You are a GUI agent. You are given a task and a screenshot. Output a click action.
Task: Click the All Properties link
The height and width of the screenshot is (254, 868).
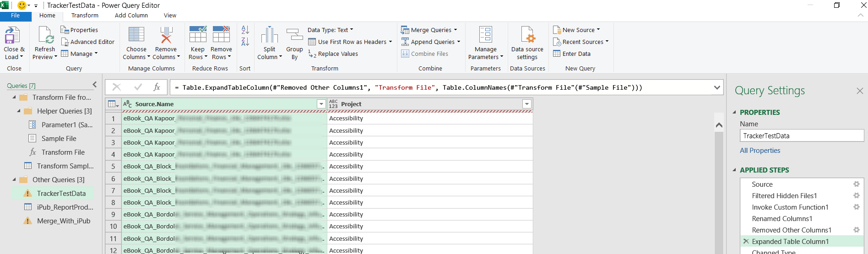pyautogui.click(x=760, y=150)
